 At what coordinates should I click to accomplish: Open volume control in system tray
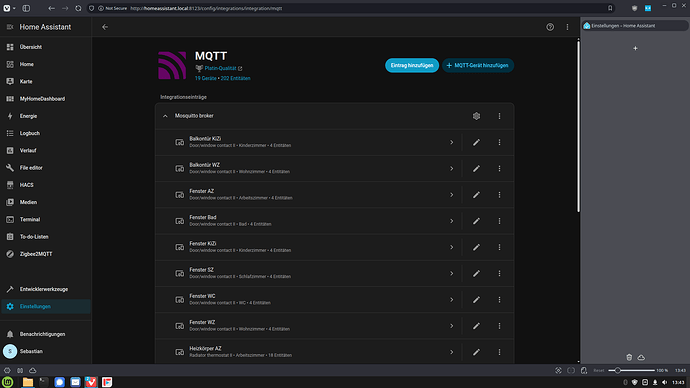point(664,382)
